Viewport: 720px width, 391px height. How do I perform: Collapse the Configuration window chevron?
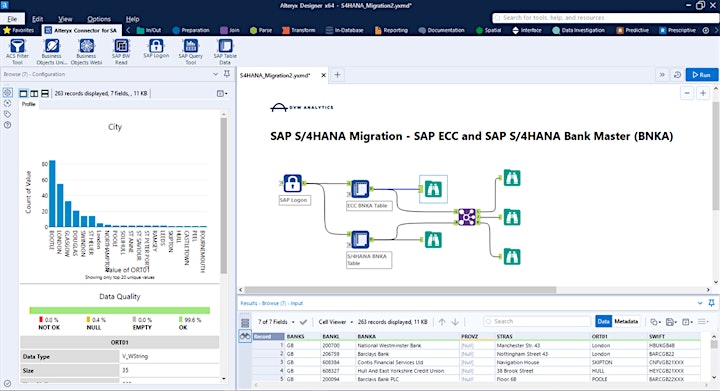(215, 74)
